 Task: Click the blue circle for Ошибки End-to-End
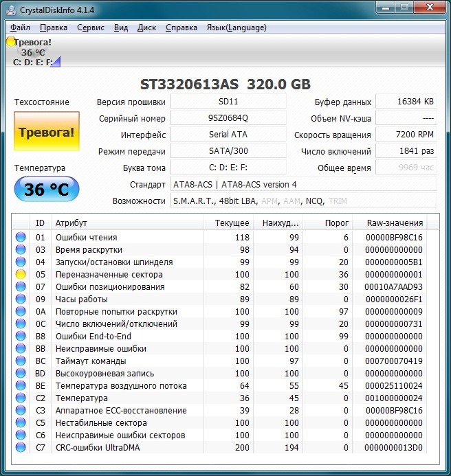point(21,336)
